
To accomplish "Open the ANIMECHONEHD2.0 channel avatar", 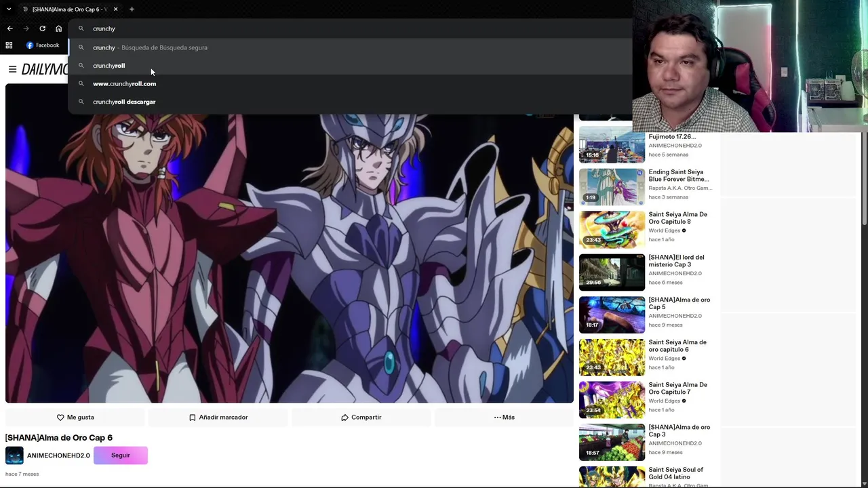I will (14, 455).
